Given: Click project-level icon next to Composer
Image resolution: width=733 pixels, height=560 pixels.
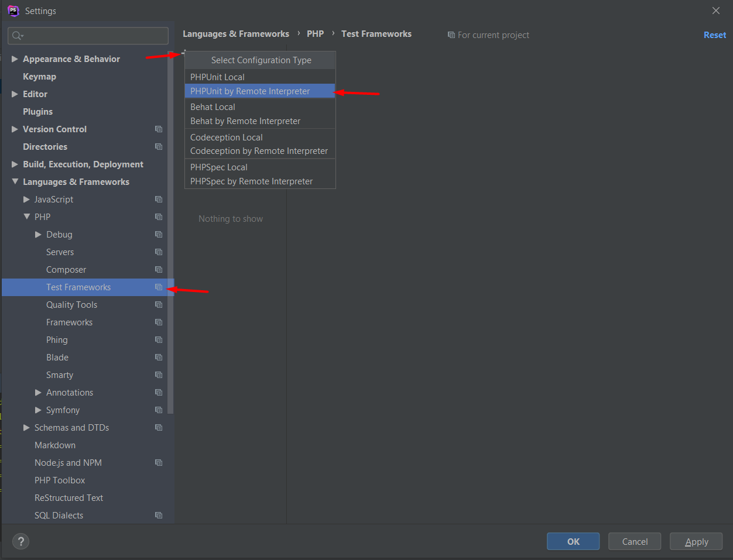Looking at the screenshot, I should (159, 269).
